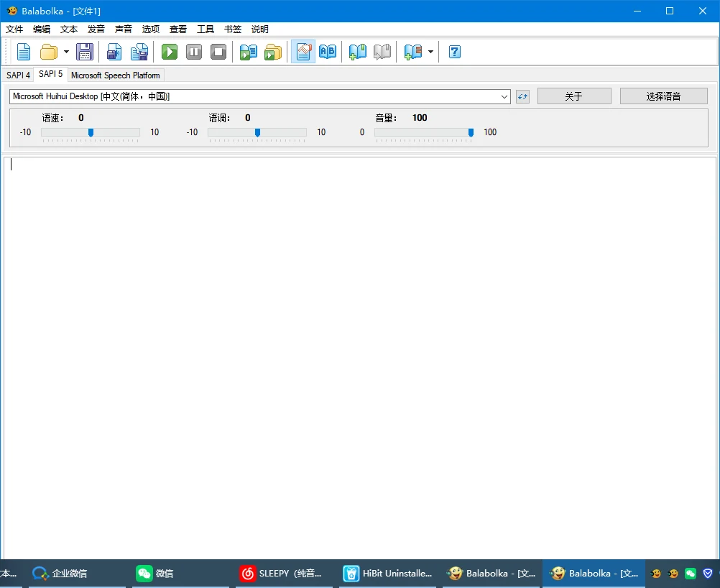This screenshot has height=588, width=720.
Task: Click the 语速 rate slider thumb
Action: (91, 133)
